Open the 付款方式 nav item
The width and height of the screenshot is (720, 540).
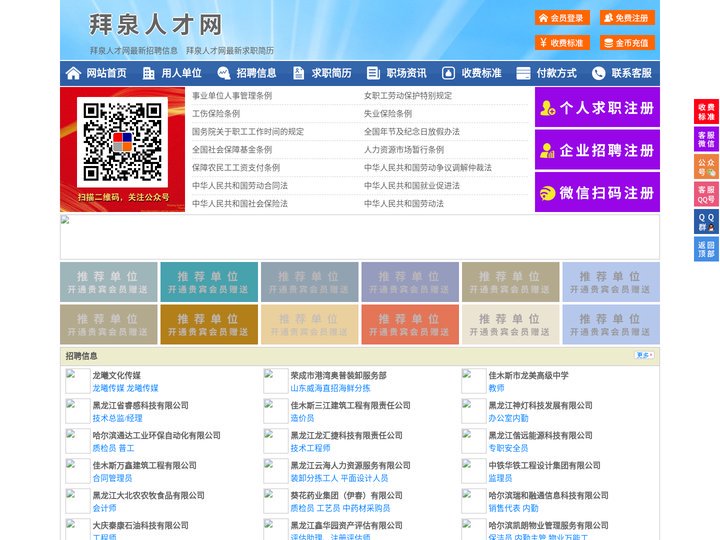557,73
